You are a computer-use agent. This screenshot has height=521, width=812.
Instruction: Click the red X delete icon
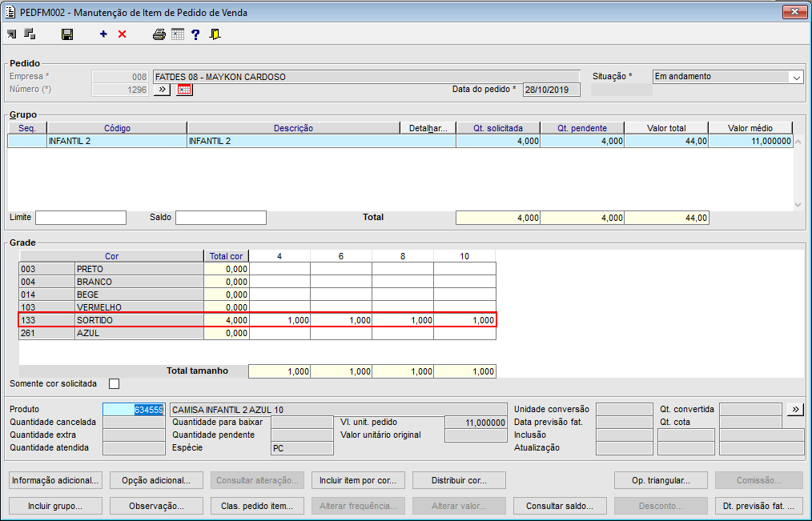pyautogui.click(x=122, y=34)
